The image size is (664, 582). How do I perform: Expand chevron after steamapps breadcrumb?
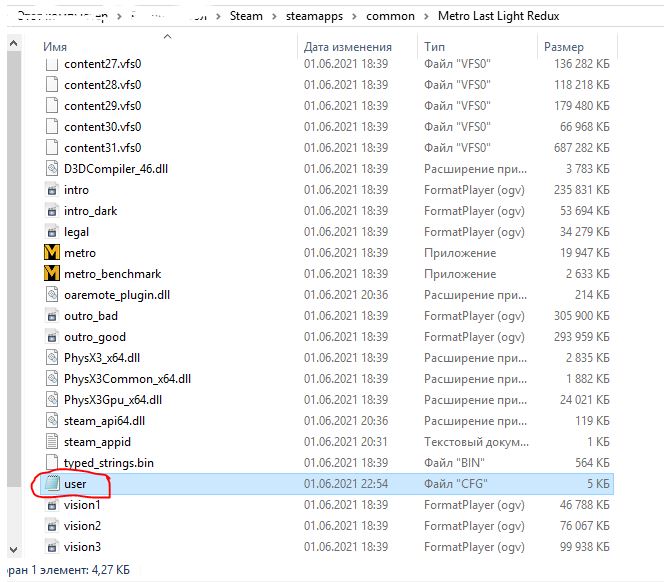(x=354, y=17)
